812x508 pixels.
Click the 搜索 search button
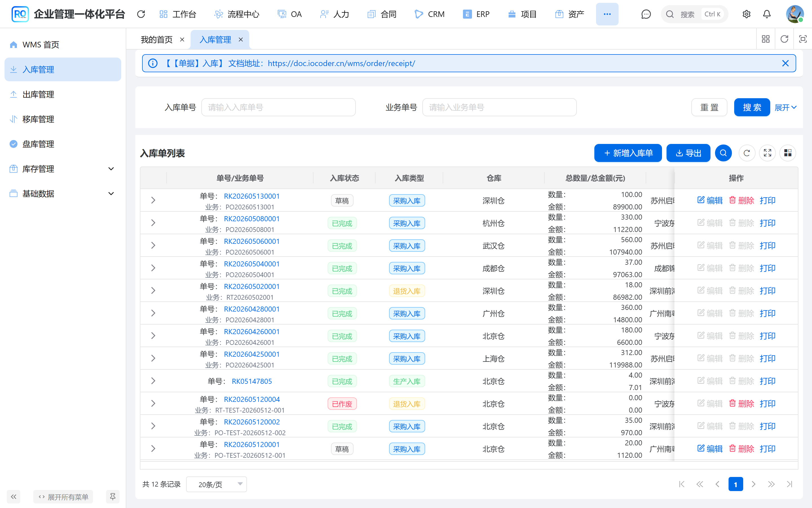(752, 108)
